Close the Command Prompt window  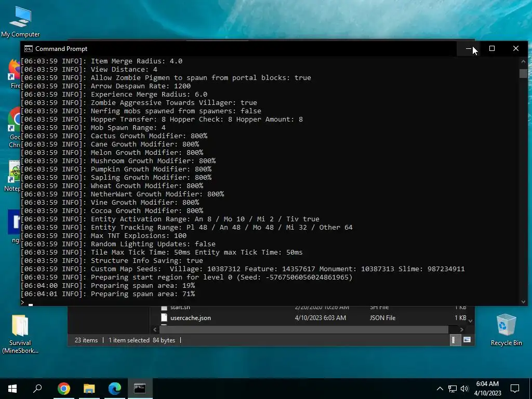click(516, 48)
